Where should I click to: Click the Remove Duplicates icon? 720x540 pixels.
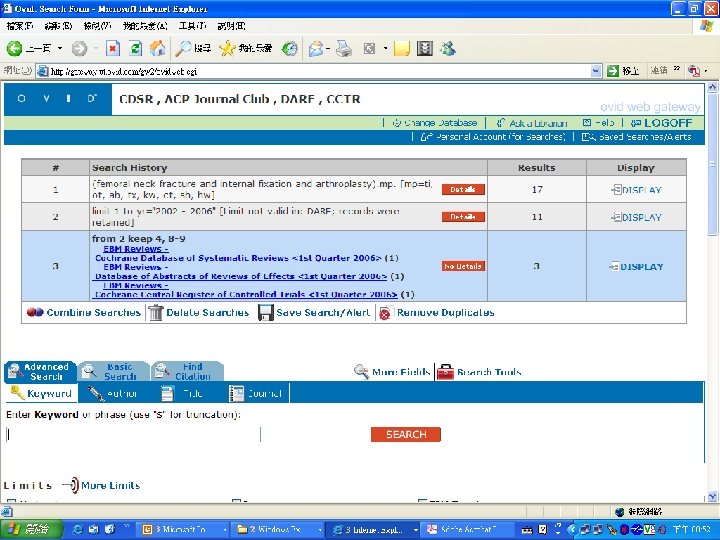[385, 313]
